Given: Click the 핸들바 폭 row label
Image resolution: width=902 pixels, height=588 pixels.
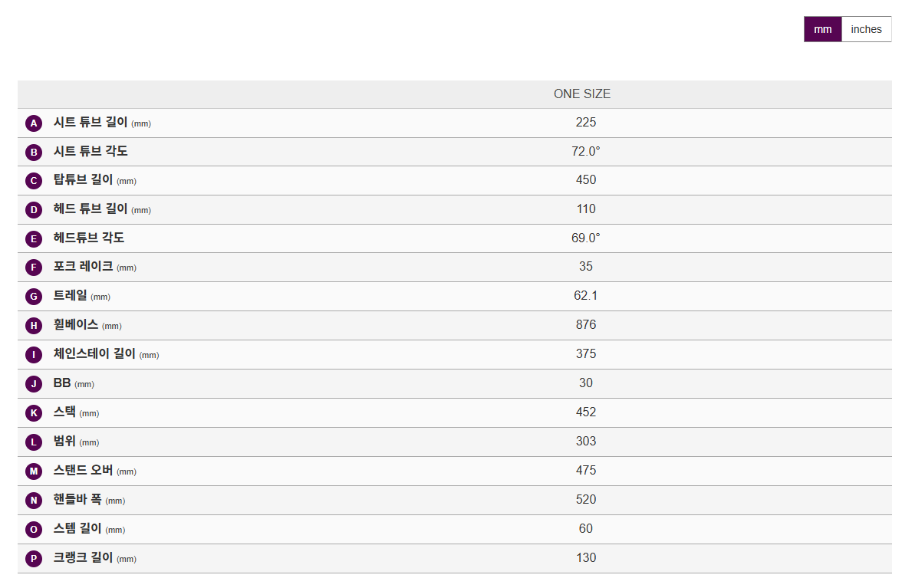Looking at the screenshot, I should point(77,500).
